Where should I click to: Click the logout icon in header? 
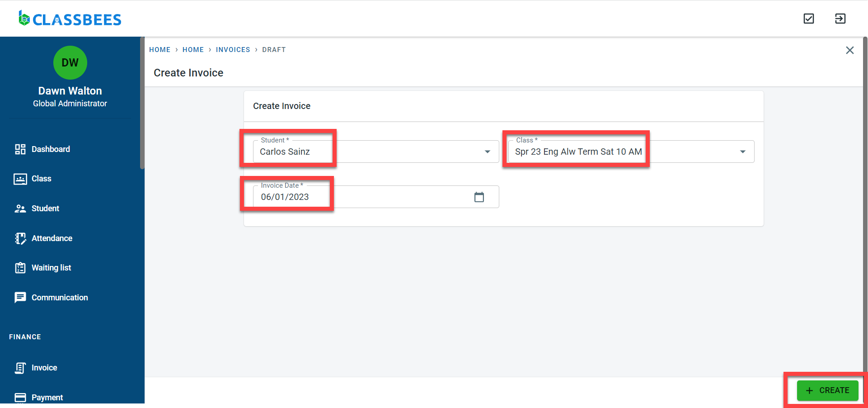click(x=840, y=19)
